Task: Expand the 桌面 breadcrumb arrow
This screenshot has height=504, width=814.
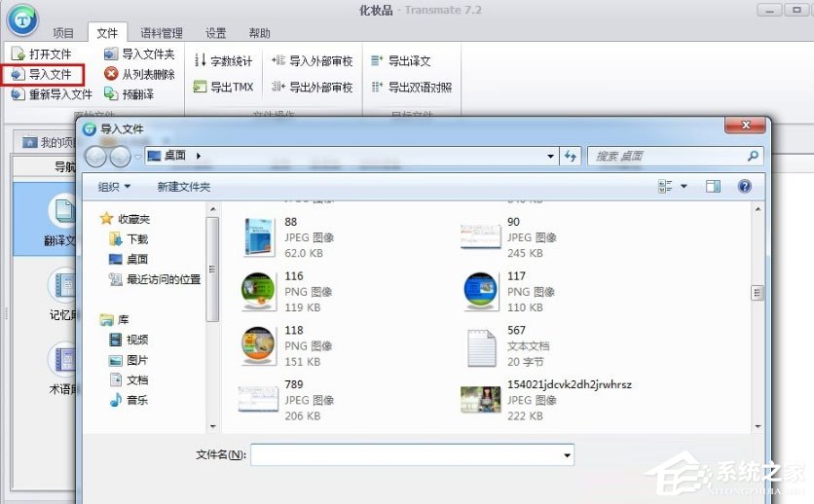Action: coord(199,156)
